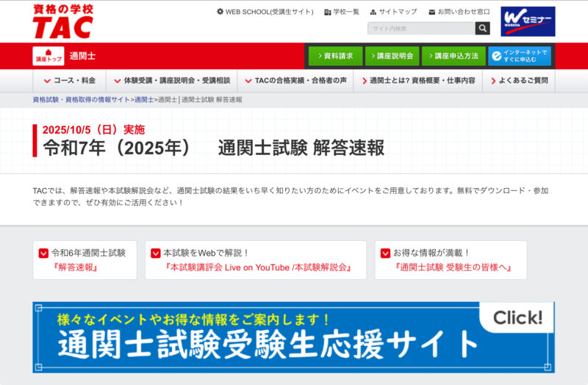Open よくあるご質問 menu item
The height and width of the screenshot is (385, 588).
point(518,81)
